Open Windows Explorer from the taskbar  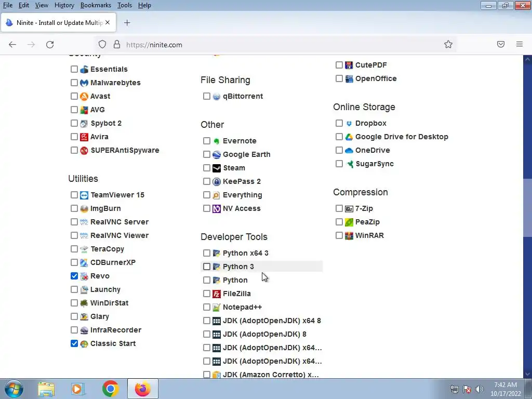[x=46, y=389]
